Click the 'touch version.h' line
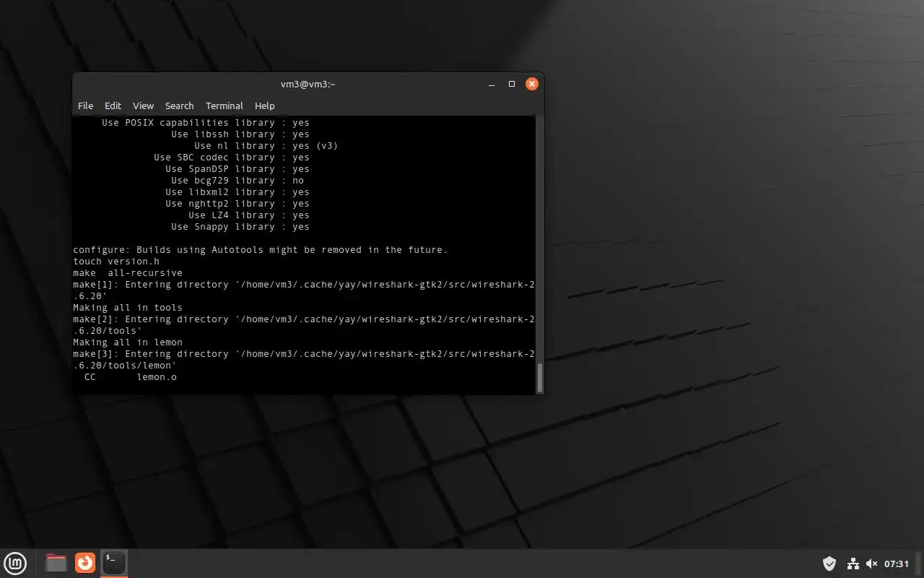Screen dimensions: 924x578 [x=116, y=262]
